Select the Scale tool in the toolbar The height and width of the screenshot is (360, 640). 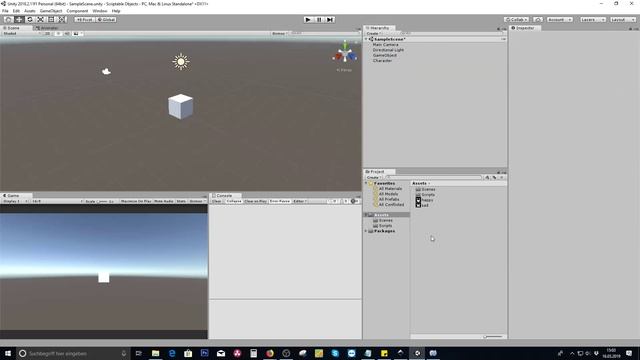coord(40,20)
